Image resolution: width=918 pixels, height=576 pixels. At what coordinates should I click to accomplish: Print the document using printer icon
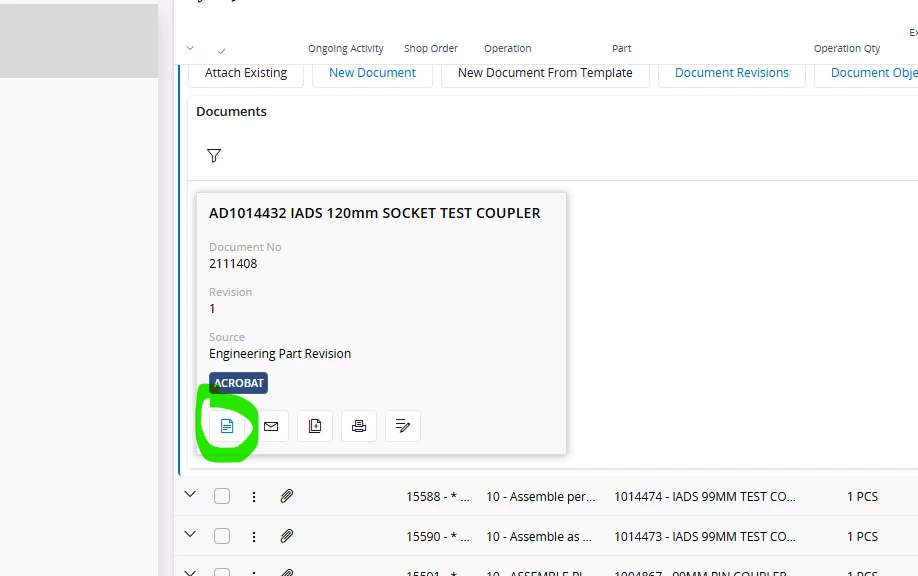tap(359, 426)
